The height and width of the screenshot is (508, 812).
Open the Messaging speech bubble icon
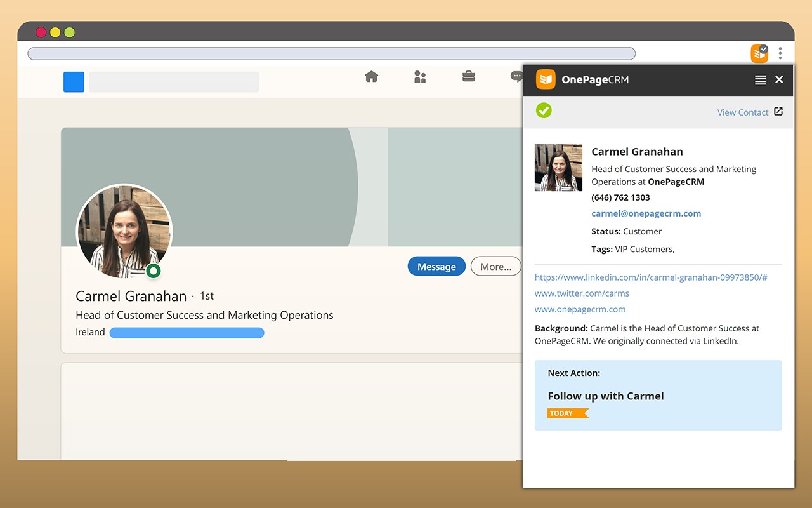pyautogui.click(x=516, y=77)
